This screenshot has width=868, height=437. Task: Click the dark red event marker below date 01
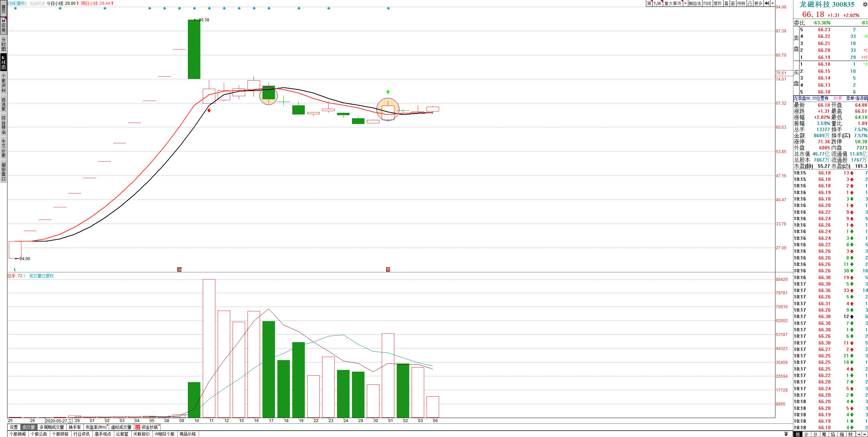pos(388,269)
